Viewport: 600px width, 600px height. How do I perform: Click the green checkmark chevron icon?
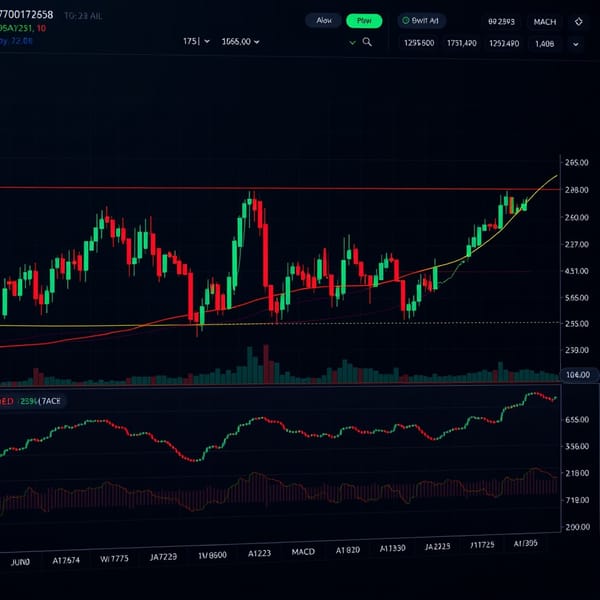click(x=352, y=42)
